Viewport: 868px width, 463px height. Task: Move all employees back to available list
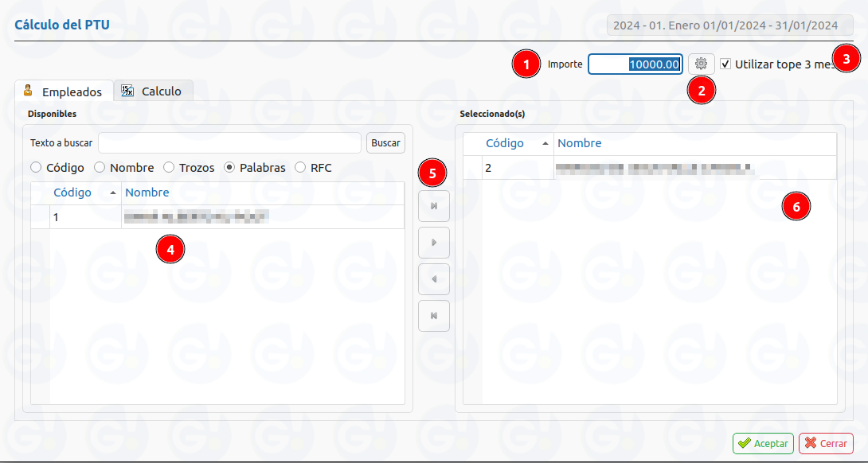[x=434, y=316]
